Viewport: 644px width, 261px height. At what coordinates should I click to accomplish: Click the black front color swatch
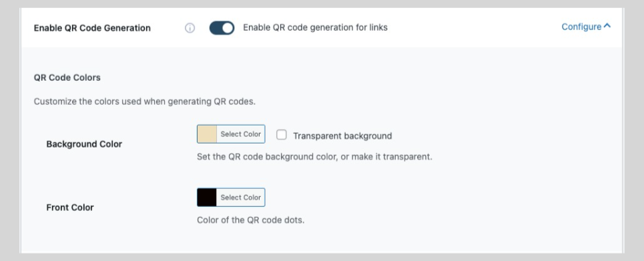coord(207,198)
